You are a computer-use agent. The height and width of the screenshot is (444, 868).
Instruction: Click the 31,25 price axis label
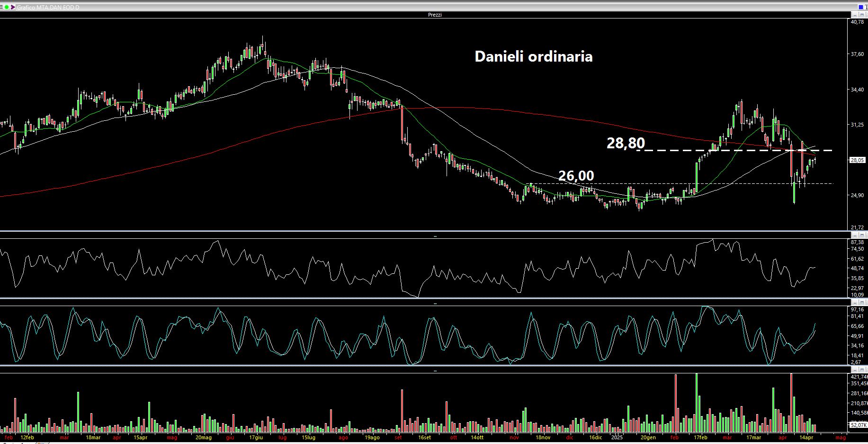[x=858, y=125]
